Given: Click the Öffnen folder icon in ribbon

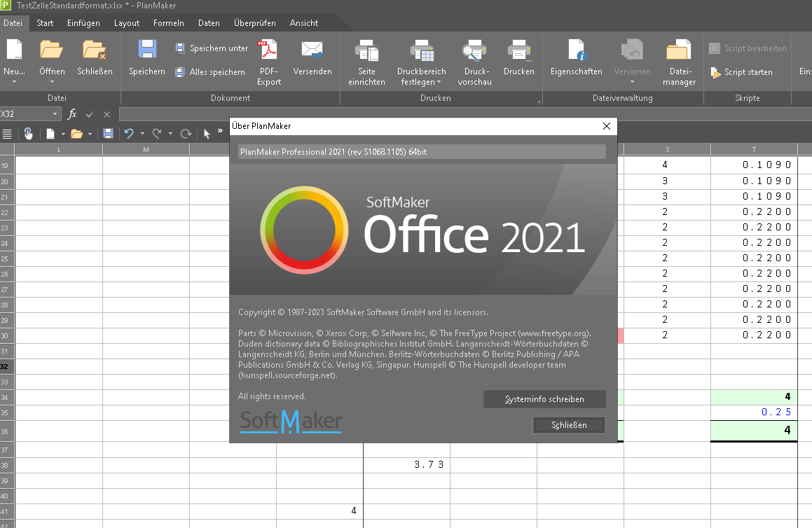Looking at the screenshot, I should click(52, 50).
